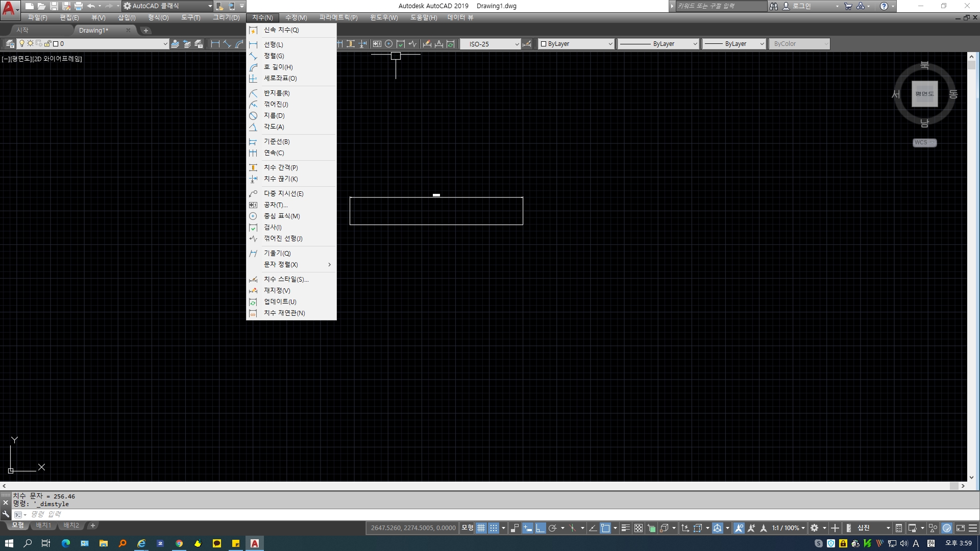This screenshot has width=980, height=551.
Task: Click the Center Mark toolbar icon
Action: pyautogui.click(x=389, y=44)
